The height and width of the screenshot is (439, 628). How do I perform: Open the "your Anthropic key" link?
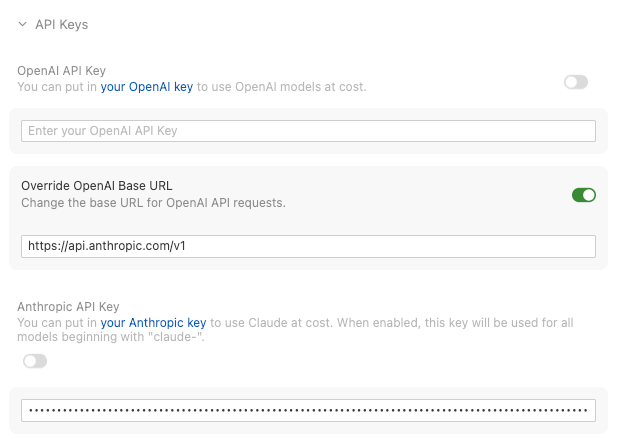coord(153,323)
